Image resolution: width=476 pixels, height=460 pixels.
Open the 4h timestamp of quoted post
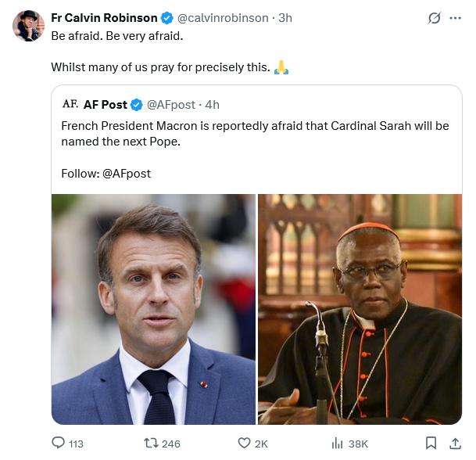pyautogui.click(x=212, y=105)
